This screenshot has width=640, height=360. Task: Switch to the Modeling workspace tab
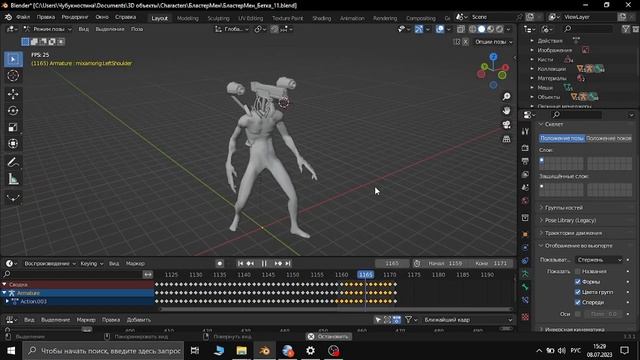[188, 18]
